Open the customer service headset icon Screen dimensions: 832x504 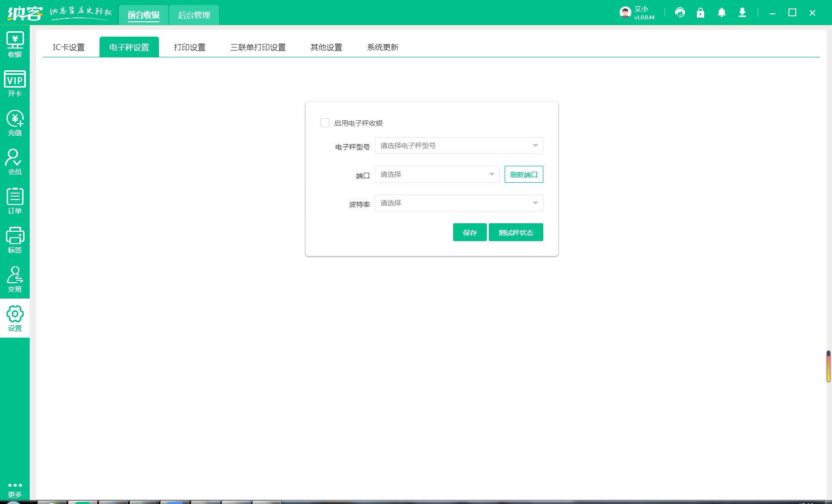pyautogui.click(x=680, y=13)
